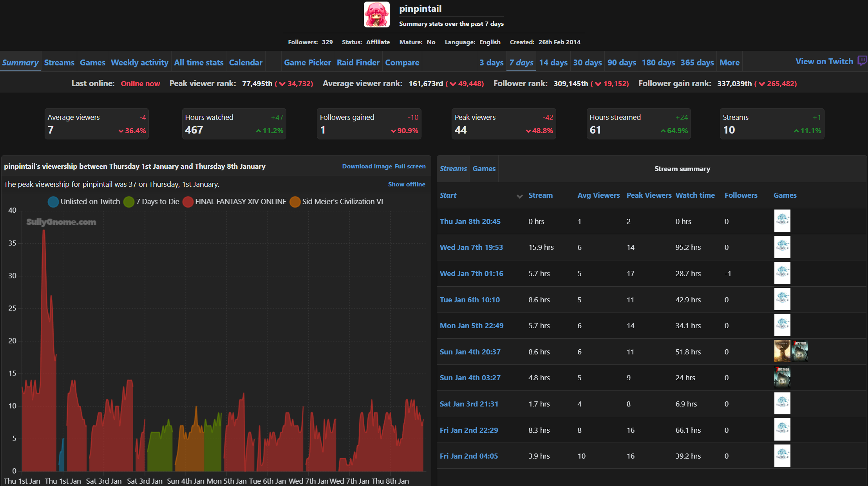The height and width of the screenshot is (486, 868).
Task: Click Download image link
Action: tap(367, 166)
